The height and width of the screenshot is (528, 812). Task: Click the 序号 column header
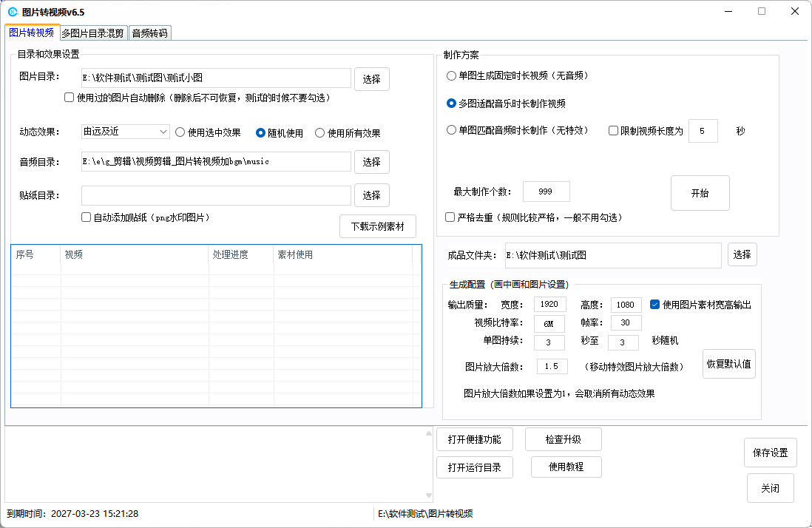click(35, 254)
